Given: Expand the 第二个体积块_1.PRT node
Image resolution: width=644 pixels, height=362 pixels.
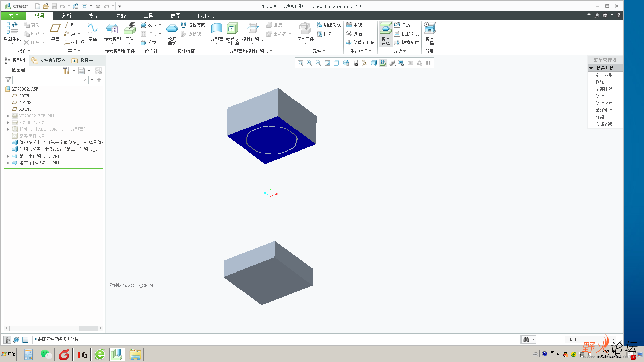Looking at the screenshot, I should point(8,163).
